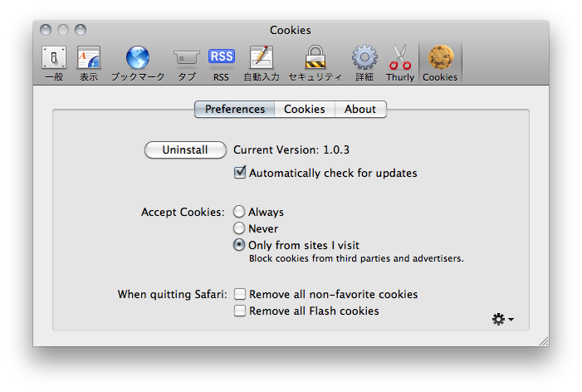Open the 自動入力 (AutoFill) pane
This screenshot has width=582, height=392.
point(262,63)
